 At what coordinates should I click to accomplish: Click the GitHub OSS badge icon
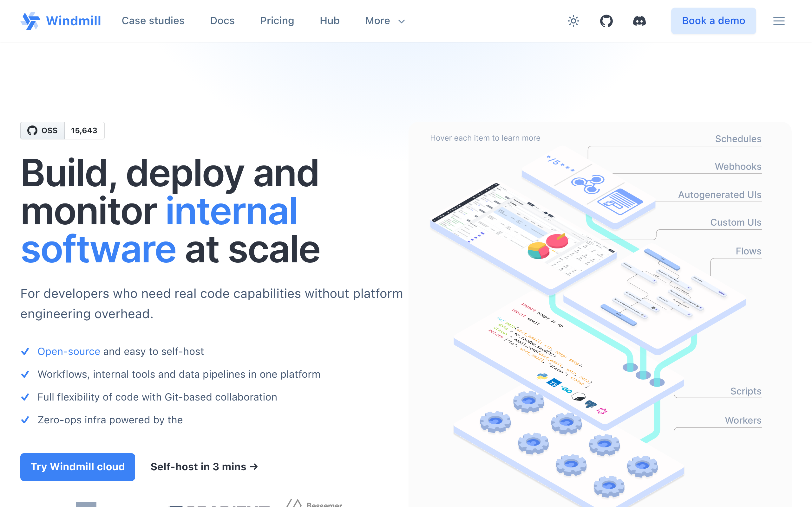point(32,131)
